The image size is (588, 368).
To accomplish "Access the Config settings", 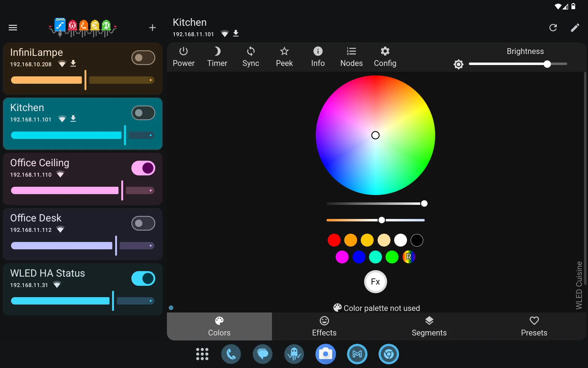I will click(385, 57).
